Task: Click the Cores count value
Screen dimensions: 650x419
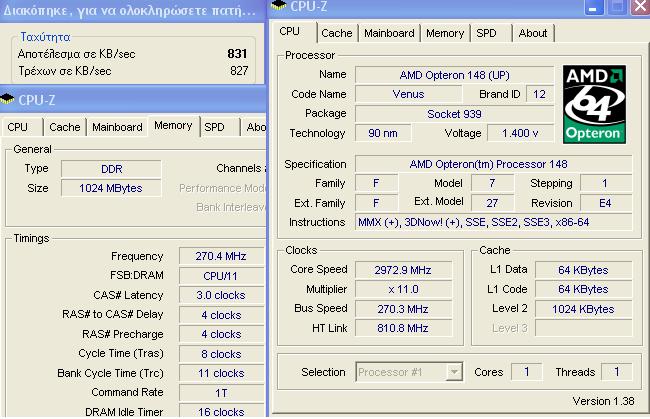Action: click(x=526, y=371)
